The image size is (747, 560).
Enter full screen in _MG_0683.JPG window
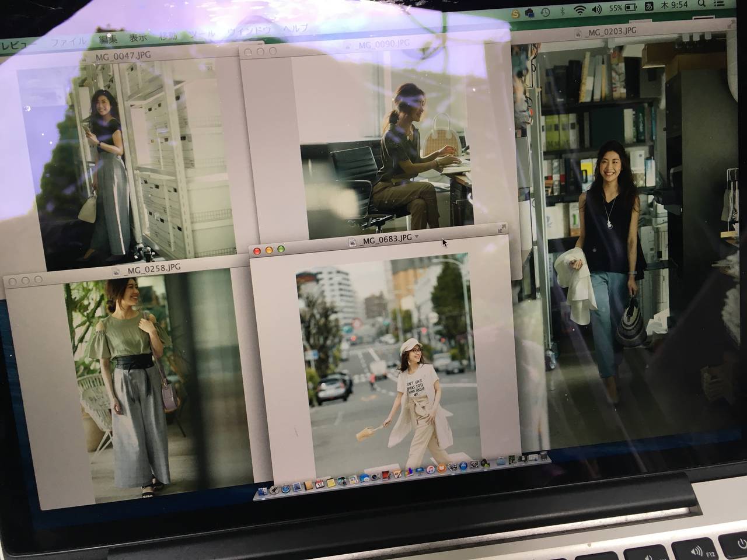(501, 229)
